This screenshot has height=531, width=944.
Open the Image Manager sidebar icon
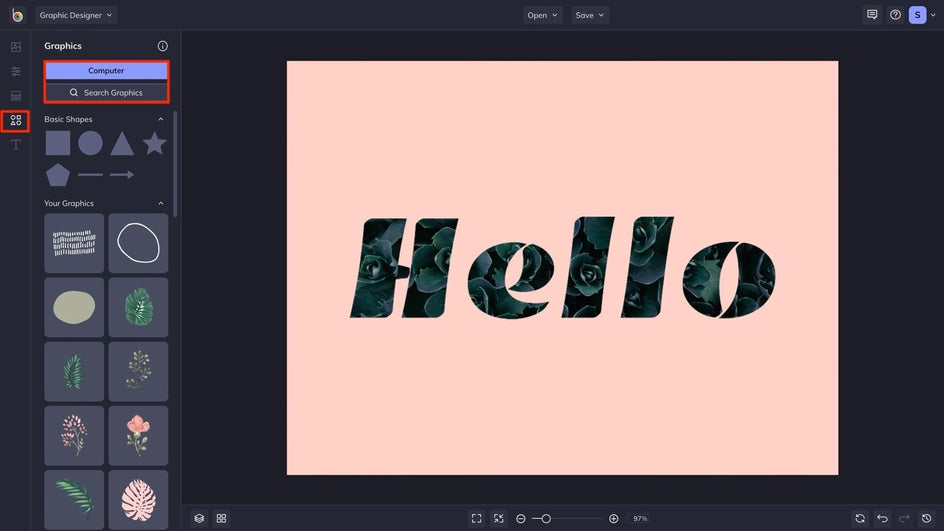click(15, 47)
